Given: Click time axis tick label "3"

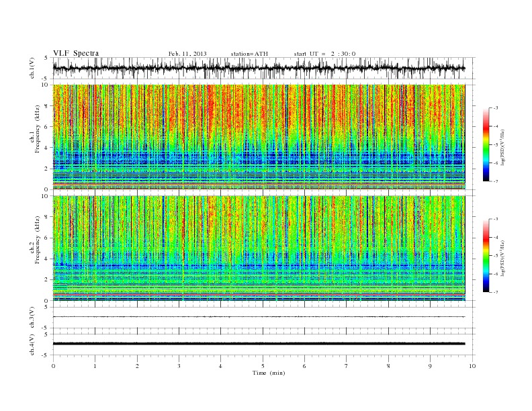Looking at the screenshot, I should (x=179, y=366).
